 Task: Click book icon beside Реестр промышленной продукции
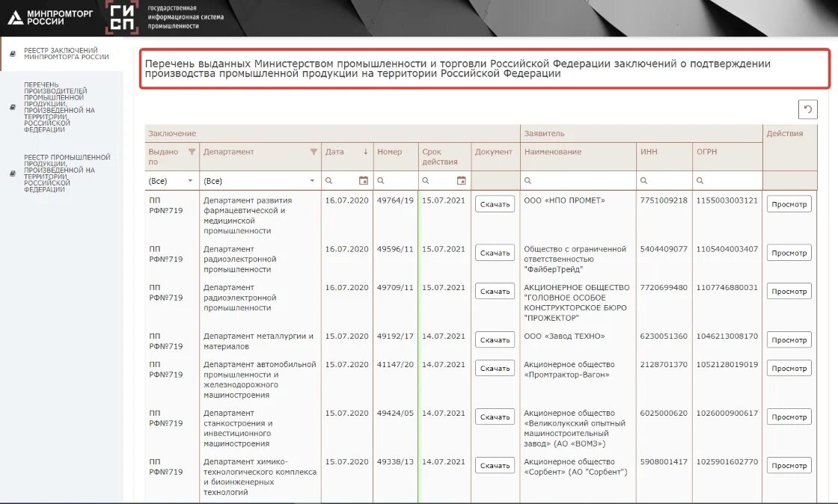[x=13, y=173]
